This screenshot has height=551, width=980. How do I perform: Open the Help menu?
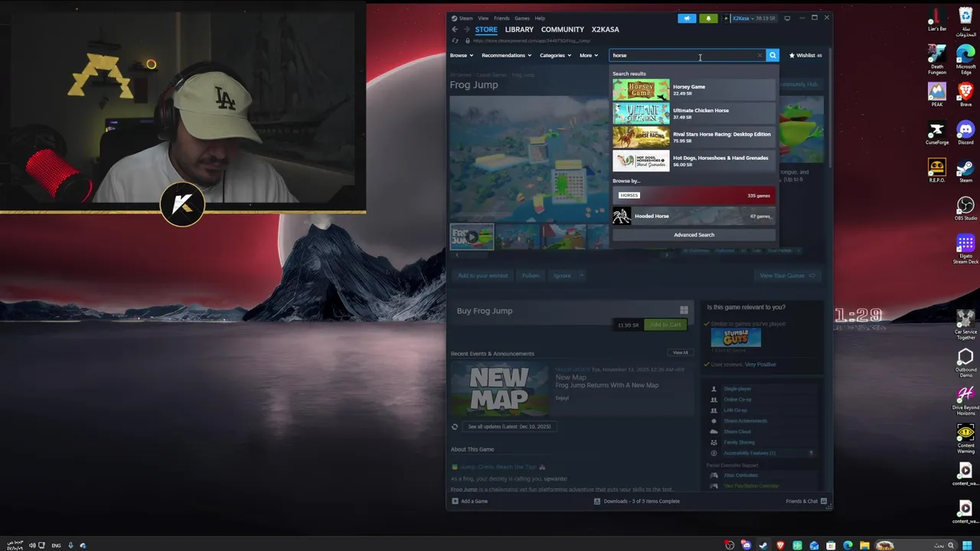(x=540, y=18)
